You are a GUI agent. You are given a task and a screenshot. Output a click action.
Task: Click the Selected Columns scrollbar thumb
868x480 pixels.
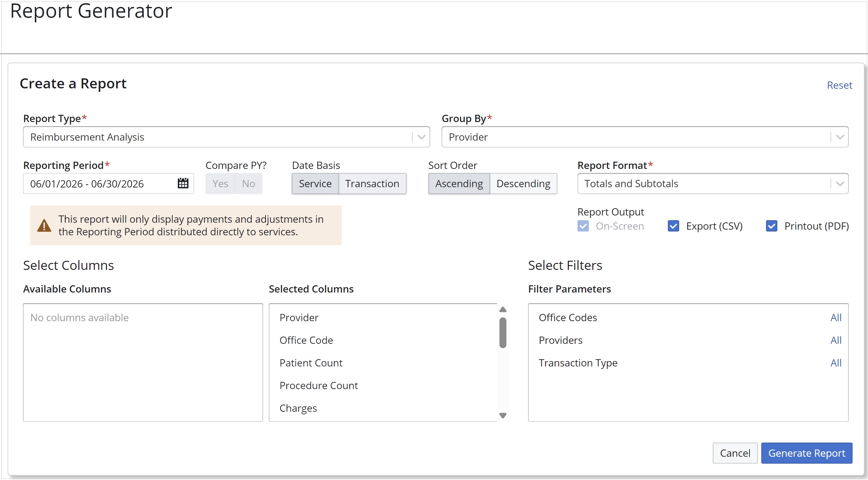point(503,332)
